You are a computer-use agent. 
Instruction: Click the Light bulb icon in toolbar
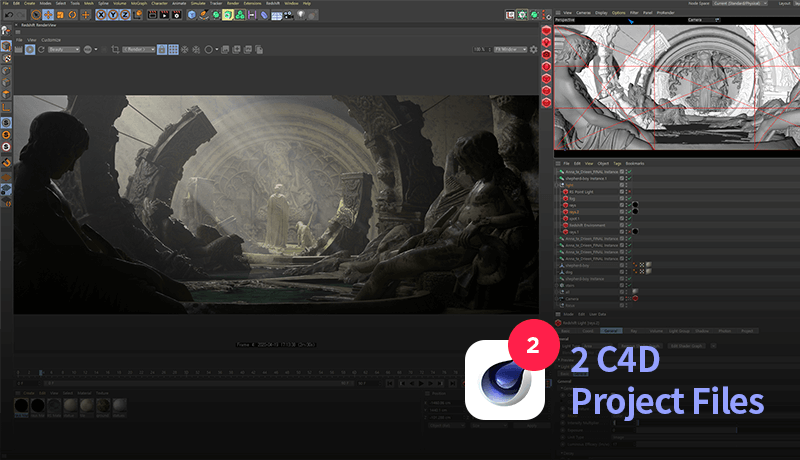click(301, 15)
